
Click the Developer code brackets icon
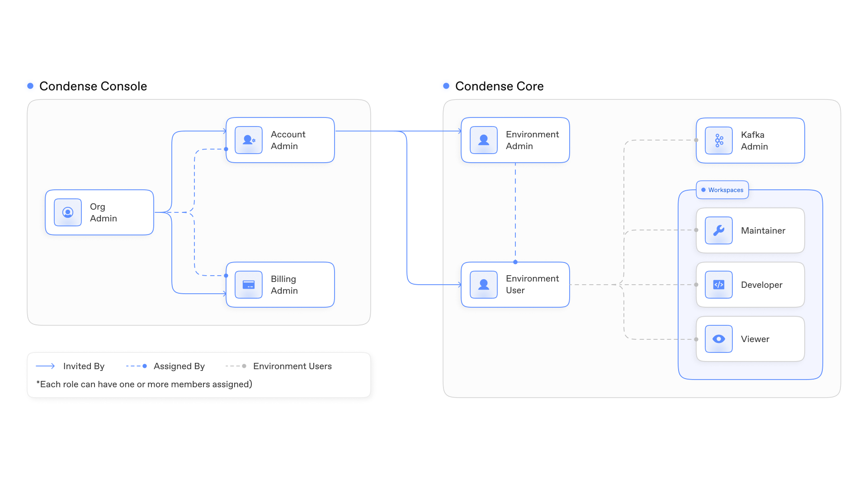click(719, 285)
